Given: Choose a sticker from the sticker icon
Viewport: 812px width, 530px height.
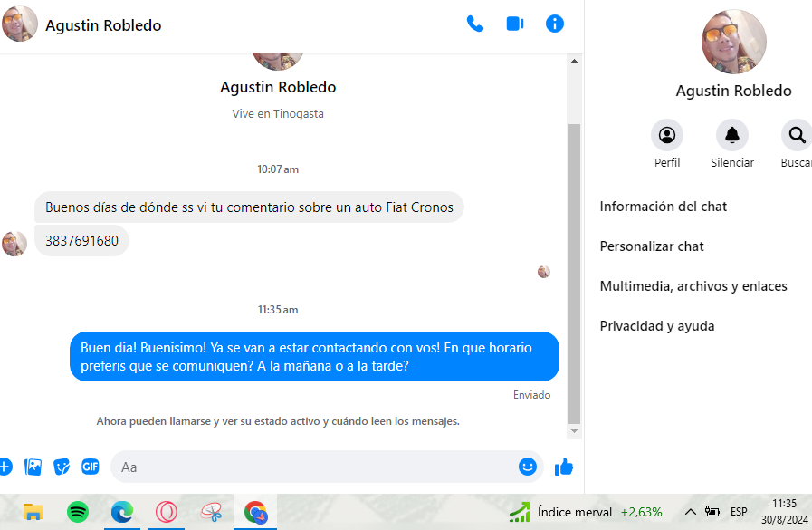Looking at the screenshot, I should [62, 467].
